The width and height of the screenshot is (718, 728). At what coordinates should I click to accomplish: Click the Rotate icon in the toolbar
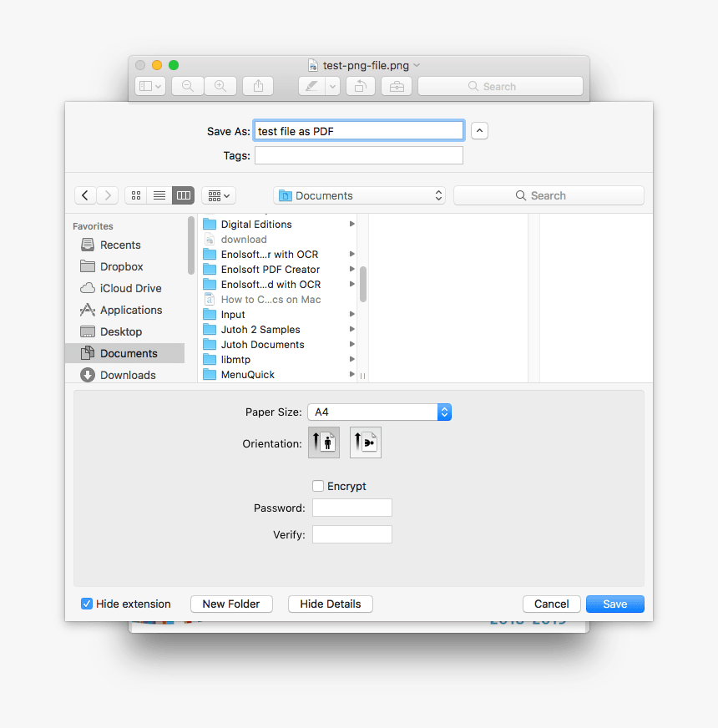click(x=360, y=85)
